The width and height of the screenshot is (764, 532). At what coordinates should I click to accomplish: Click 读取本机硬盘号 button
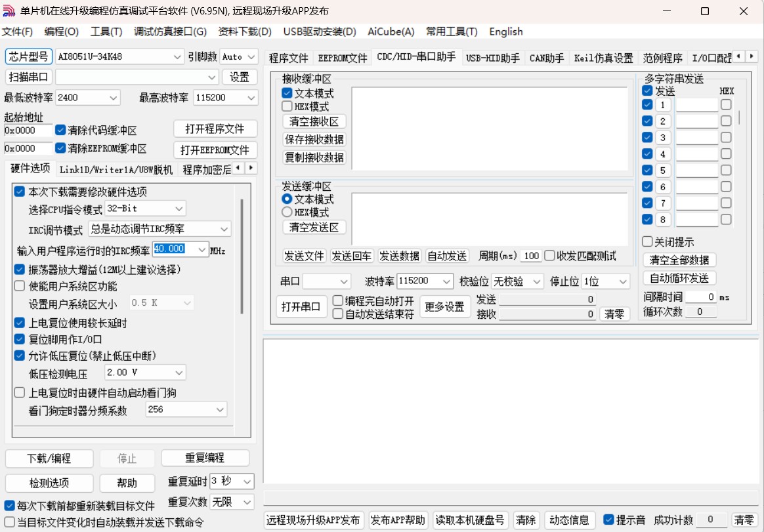(470, 520)
